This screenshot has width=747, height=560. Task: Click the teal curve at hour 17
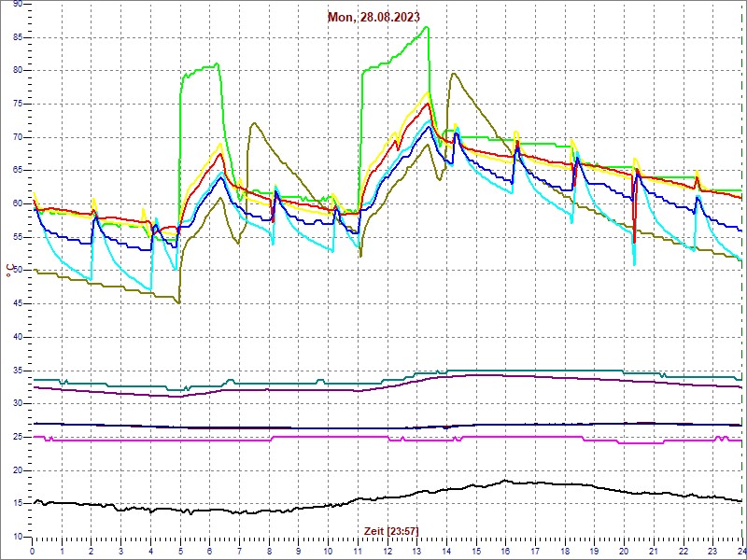click(535, 371)
